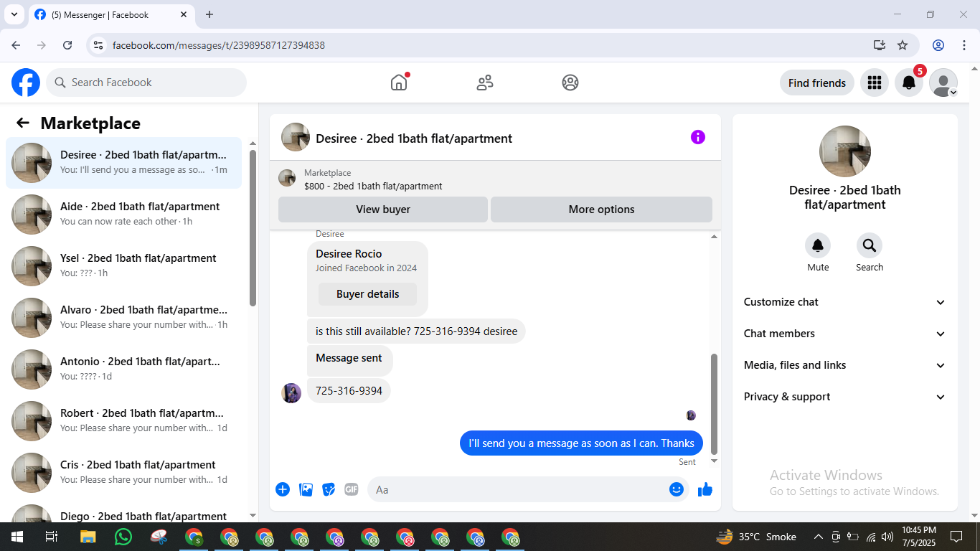Open conversation information purple icon
The image size is (980, 551).
[698, 137]
